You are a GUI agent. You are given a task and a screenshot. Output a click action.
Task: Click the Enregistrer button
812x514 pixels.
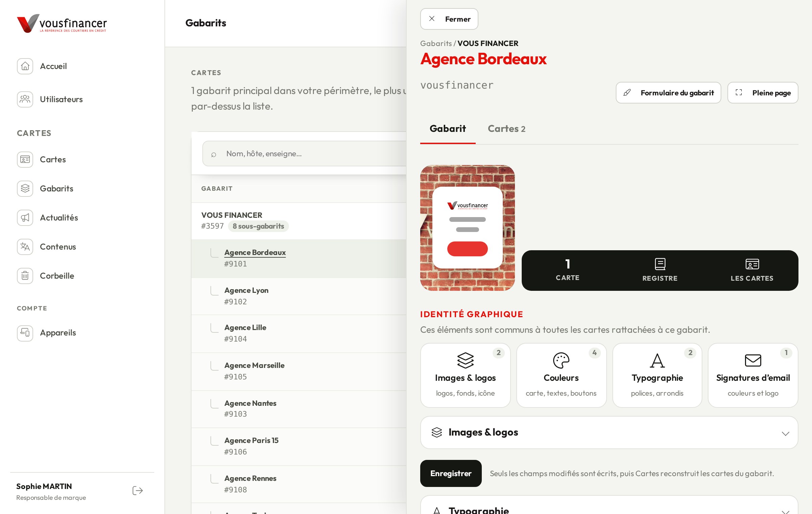451,473
